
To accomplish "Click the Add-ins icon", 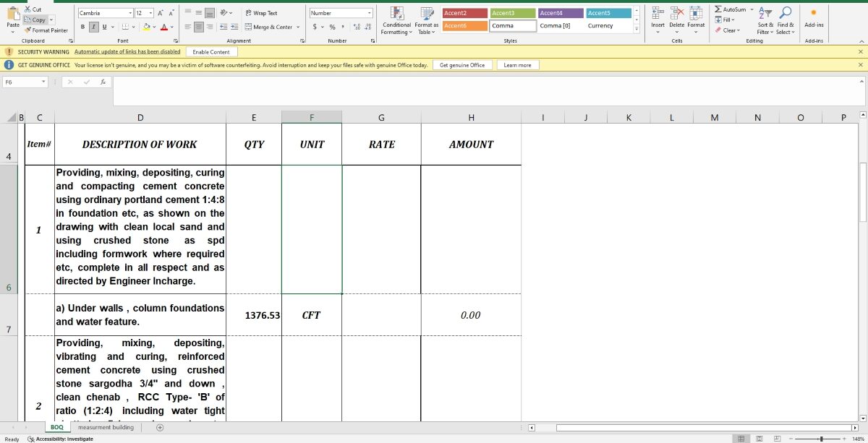I will pos(814,13).
